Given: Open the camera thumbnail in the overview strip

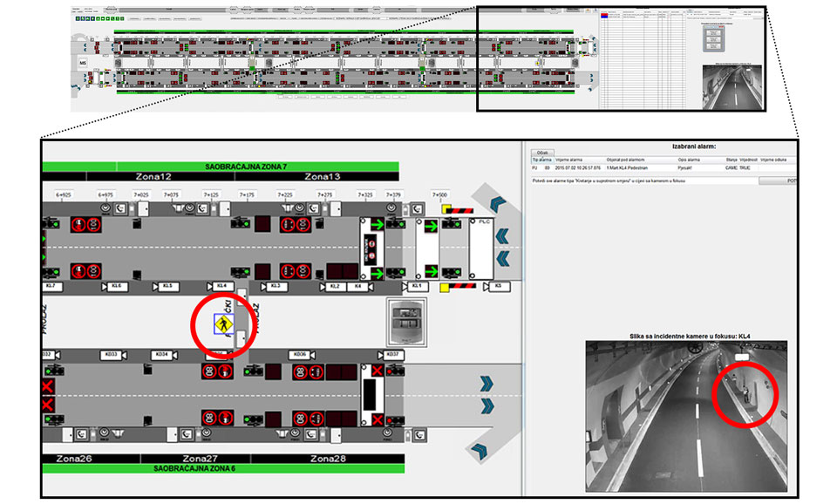Looking at the screenshot, I should (732, 87).
